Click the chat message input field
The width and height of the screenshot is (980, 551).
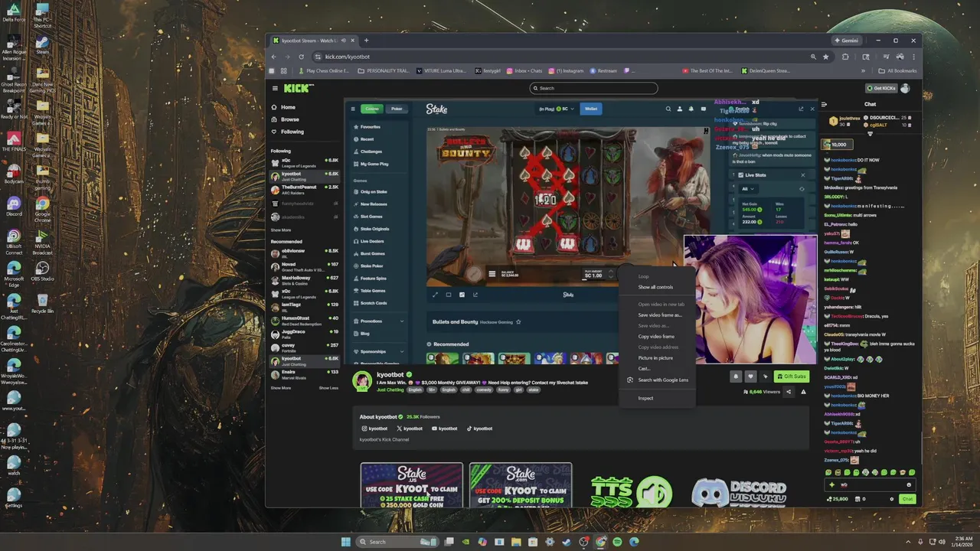pos(869,484)
